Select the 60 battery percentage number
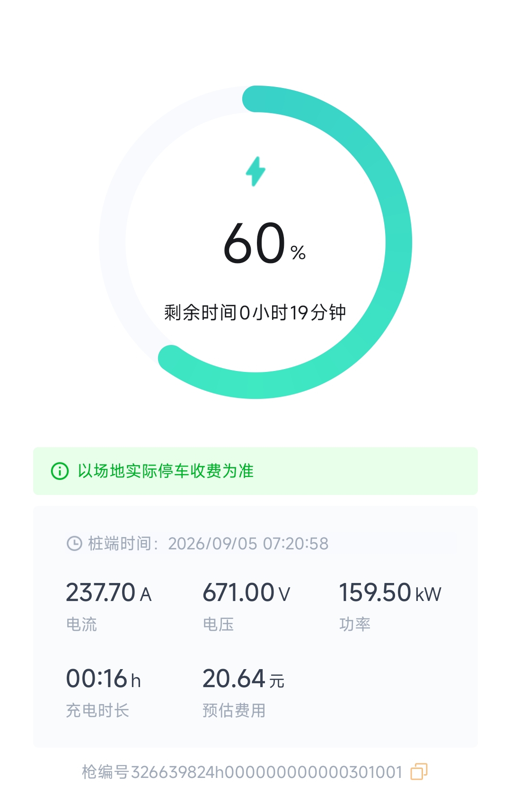This screenshot has height=812, width=511. click(x=255, y=243)
